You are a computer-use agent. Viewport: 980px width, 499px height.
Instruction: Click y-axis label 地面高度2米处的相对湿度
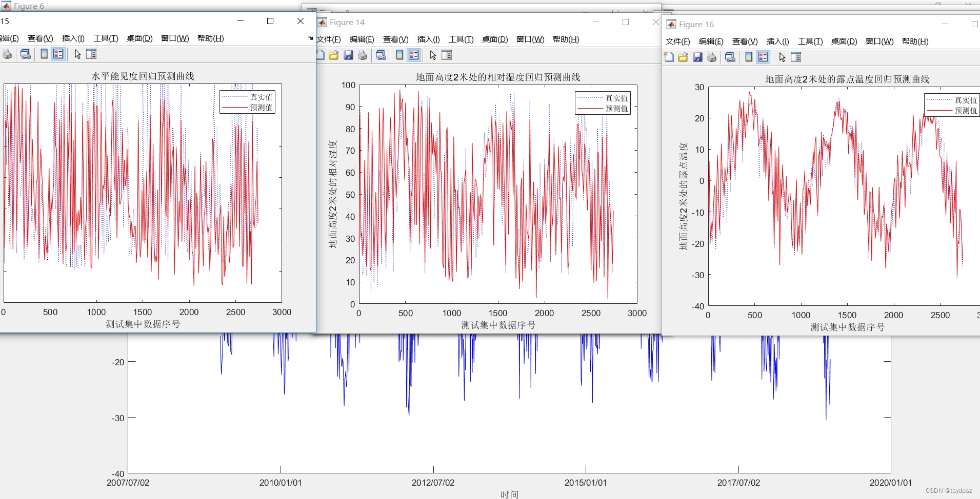333,194
